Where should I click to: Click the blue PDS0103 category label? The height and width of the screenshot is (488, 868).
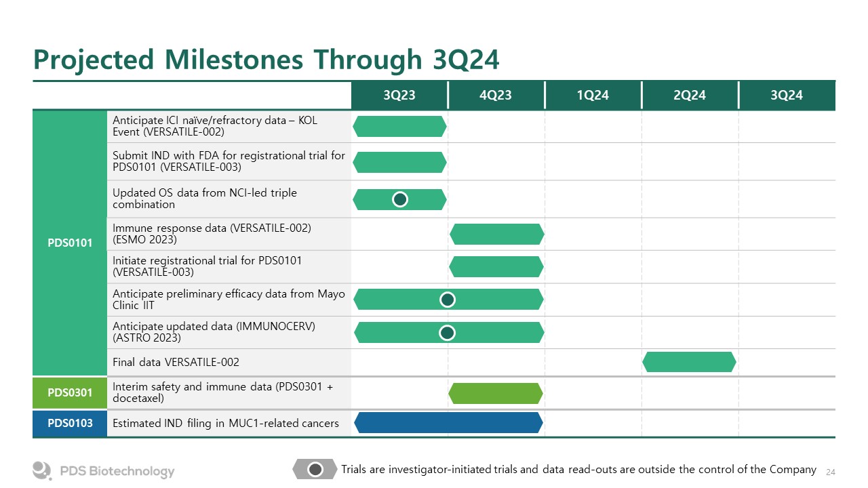click(70, 424)
